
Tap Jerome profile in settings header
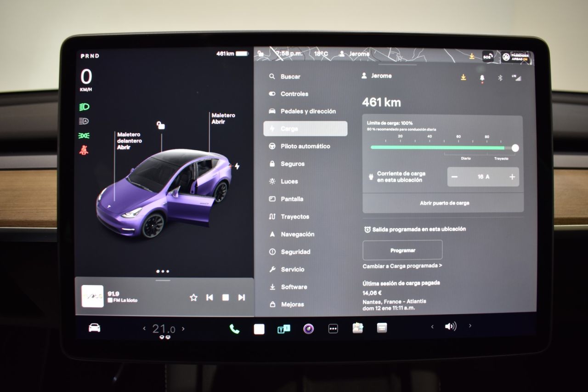377,76
